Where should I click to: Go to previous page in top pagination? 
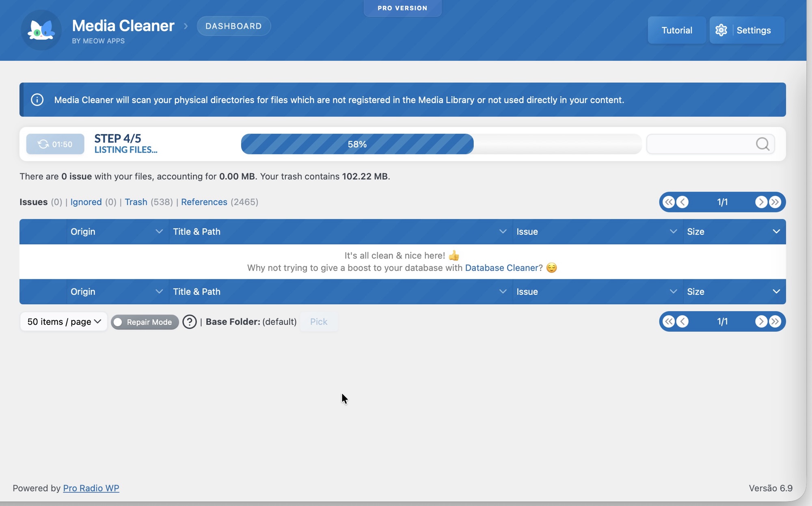[683, 202]
